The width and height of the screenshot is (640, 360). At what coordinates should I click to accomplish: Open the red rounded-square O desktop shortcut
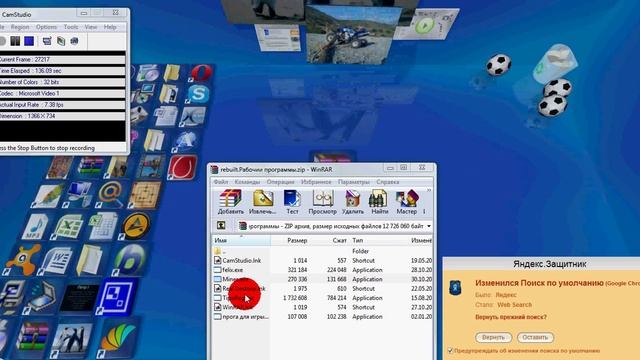point(182,167)
